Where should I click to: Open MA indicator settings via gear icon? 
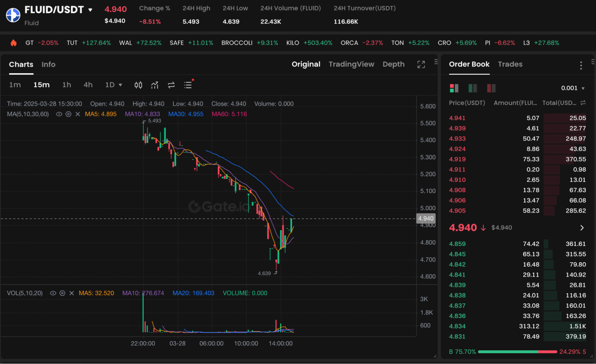coord(68,114)
